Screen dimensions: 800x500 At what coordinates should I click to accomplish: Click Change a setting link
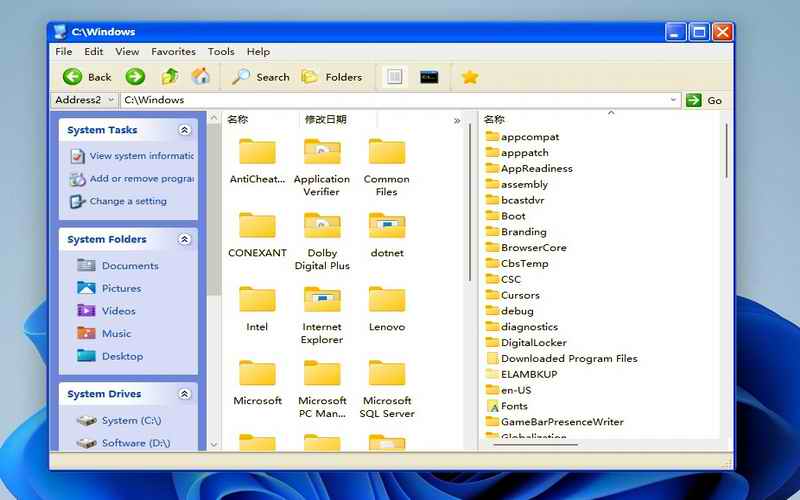[118, 201]
